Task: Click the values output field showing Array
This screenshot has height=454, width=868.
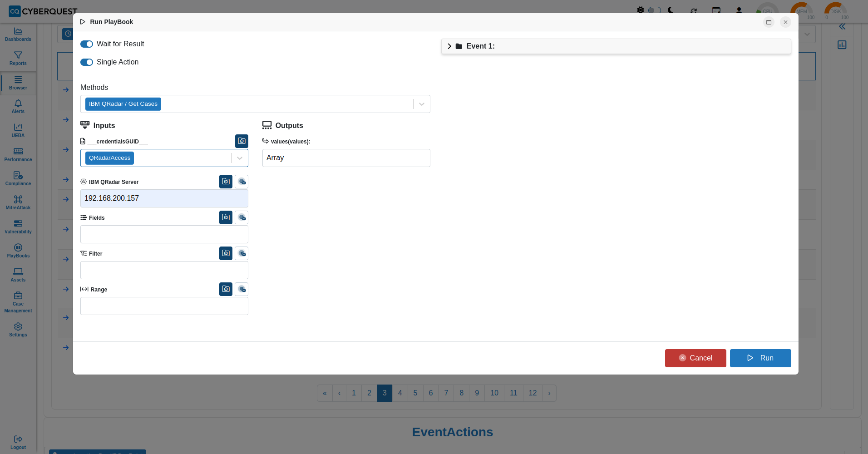Action: pos(346,158)
